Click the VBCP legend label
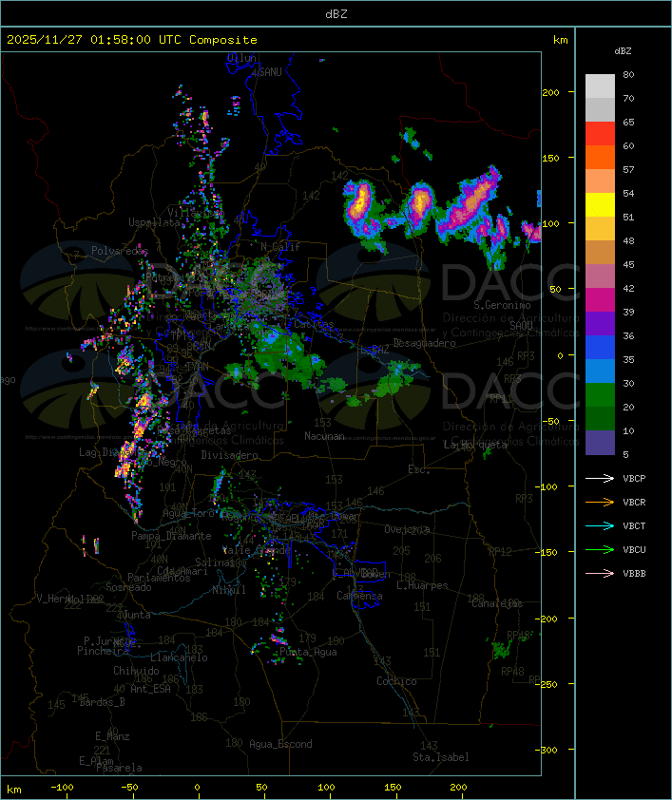 634,479
